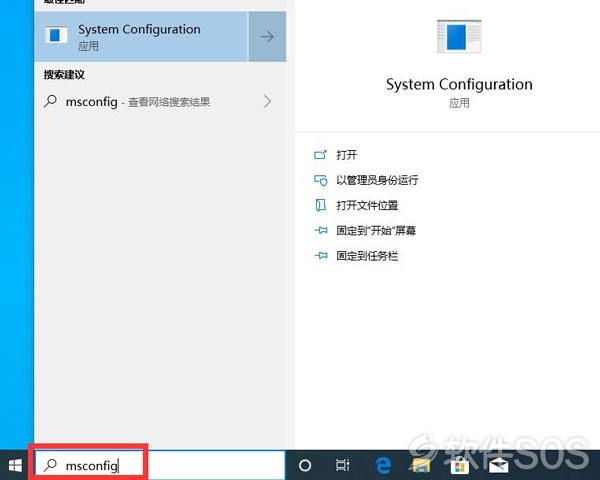Choose 打开文件位置 option

(x=367, y=206)
